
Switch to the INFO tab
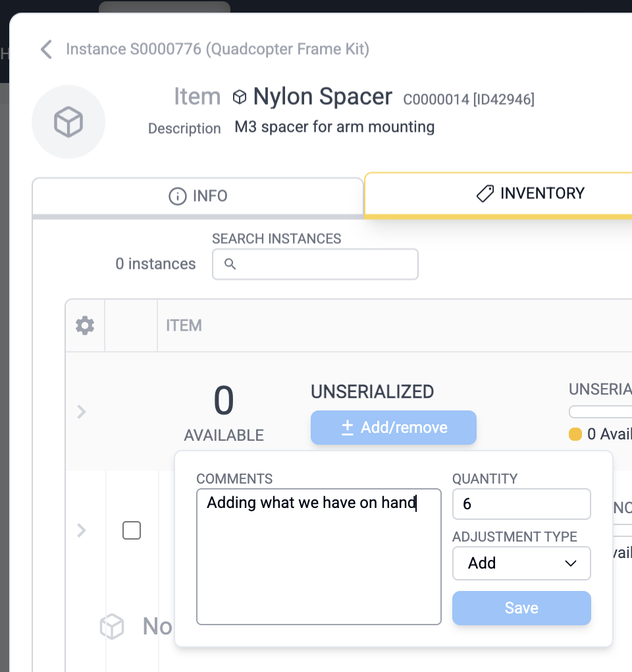click(x=197, y=196)
